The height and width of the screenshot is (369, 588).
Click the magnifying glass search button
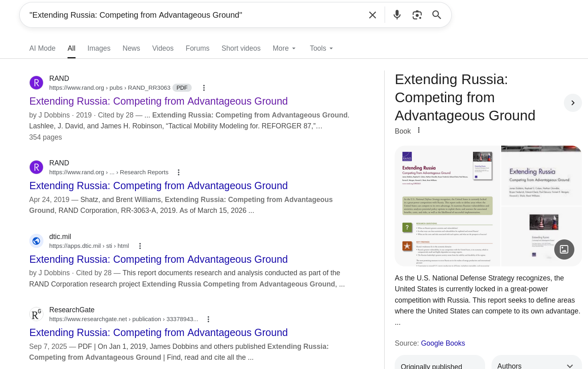pos(436,15)
